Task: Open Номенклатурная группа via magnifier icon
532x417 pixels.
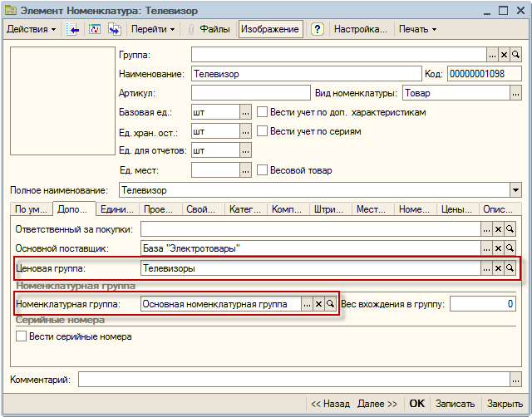Action: coord(330,304)
